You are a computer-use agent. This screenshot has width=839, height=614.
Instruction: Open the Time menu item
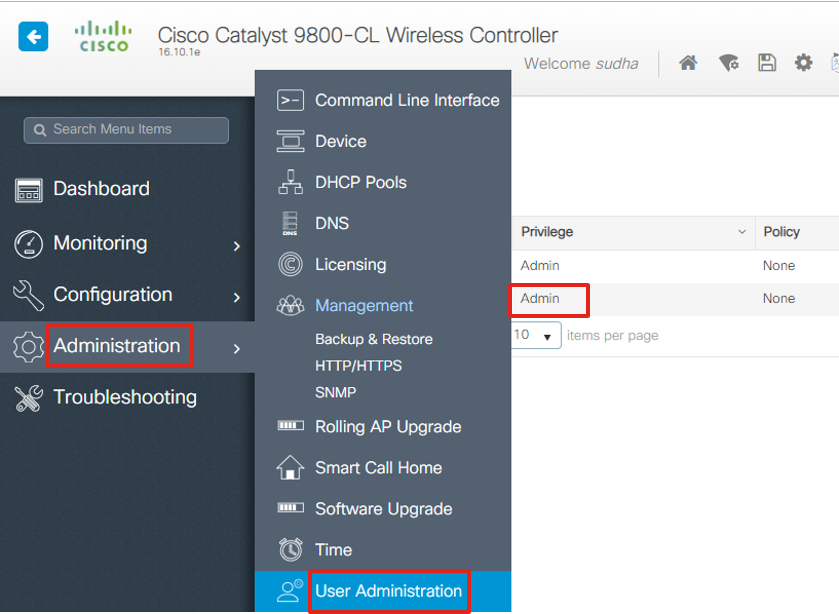point(333,550)
